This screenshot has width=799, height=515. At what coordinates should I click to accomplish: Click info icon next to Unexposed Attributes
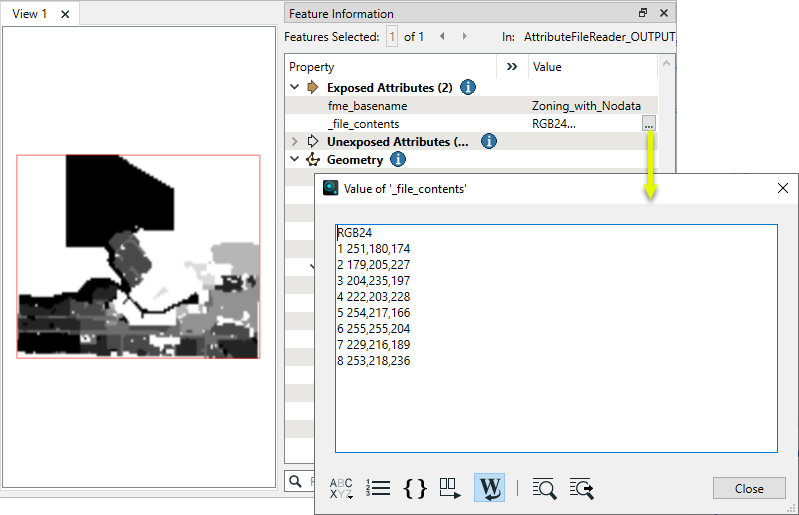coord(489,142)
